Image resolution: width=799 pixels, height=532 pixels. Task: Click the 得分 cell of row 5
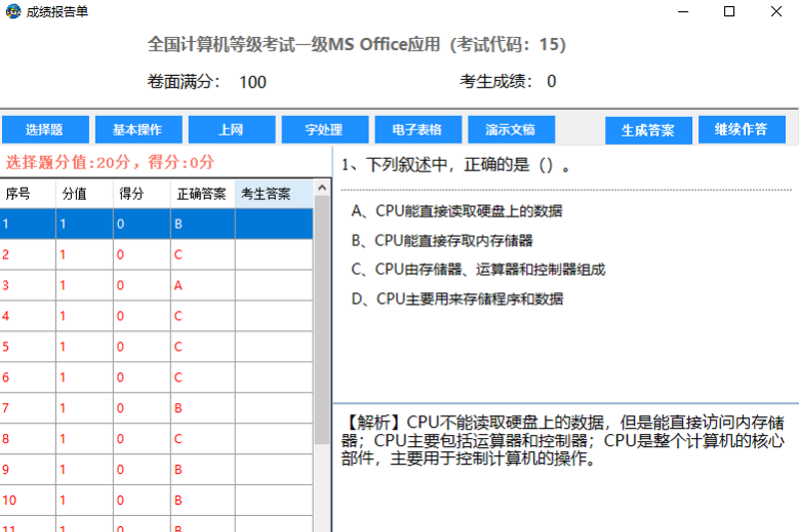(141, 346)
